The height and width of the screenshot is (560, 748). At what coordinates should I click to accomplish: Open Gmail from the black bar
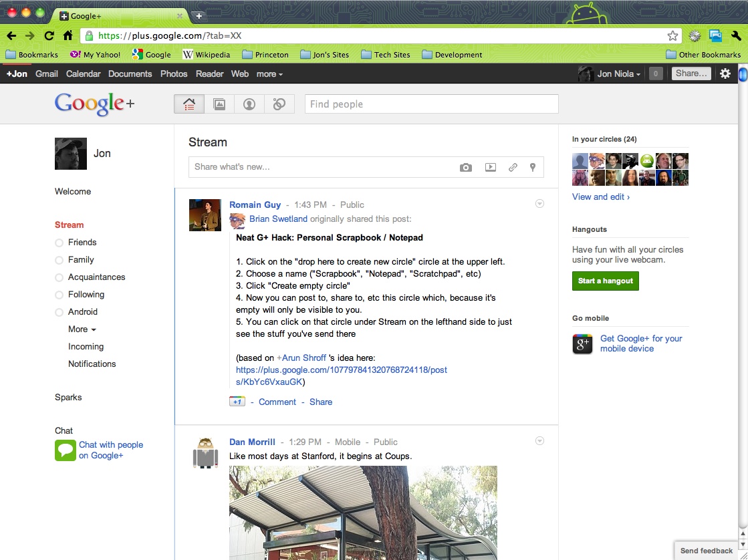click(x=47, y=74)
